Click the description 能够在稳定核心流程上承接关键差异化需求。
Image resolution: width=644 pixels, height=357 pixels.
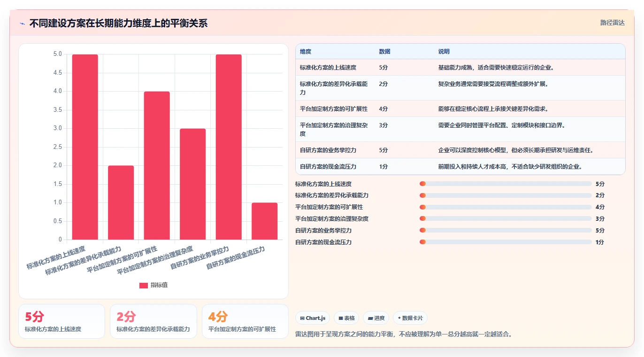coord(493,109)
